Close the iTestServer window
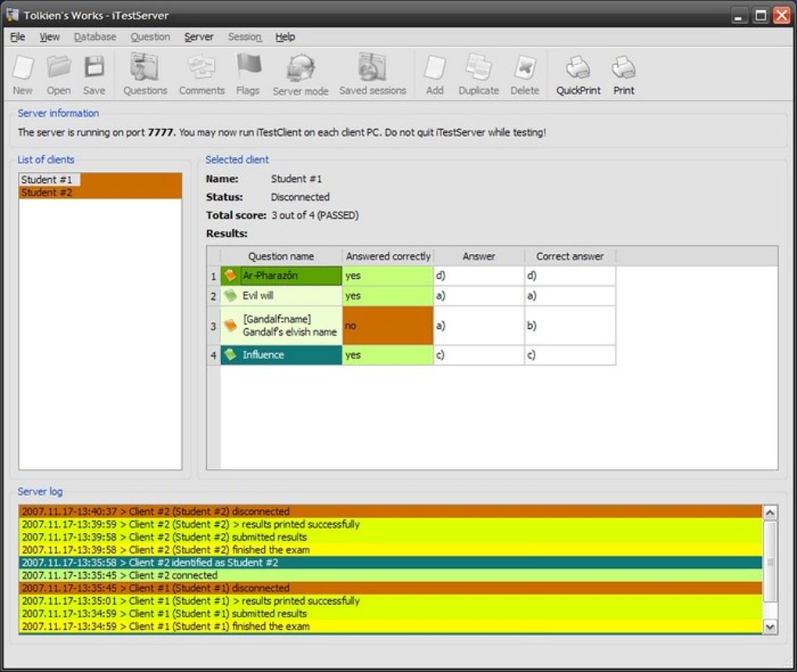The image size is (797, 672). coord(781,16)
